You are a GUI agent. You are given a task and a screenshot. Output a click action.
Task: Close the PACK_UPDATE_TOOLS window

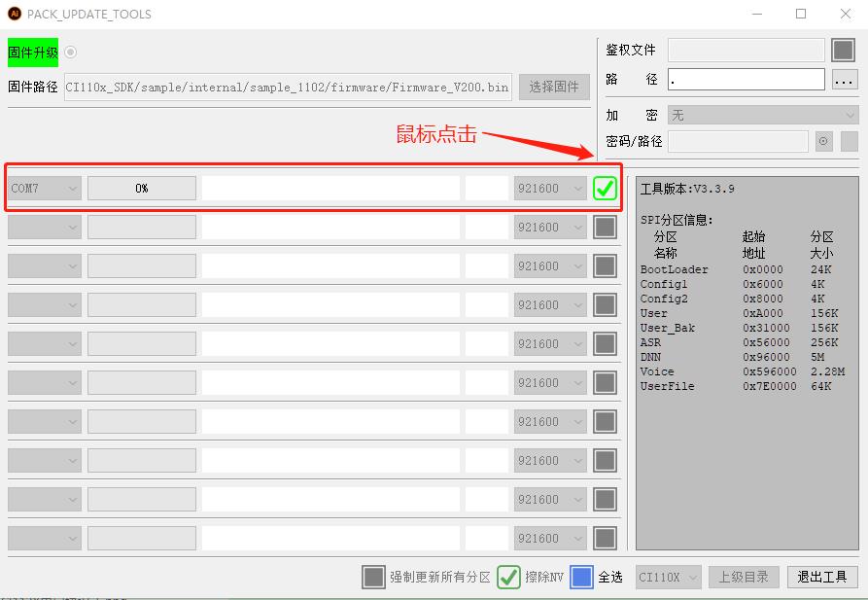tap(846, 14)
